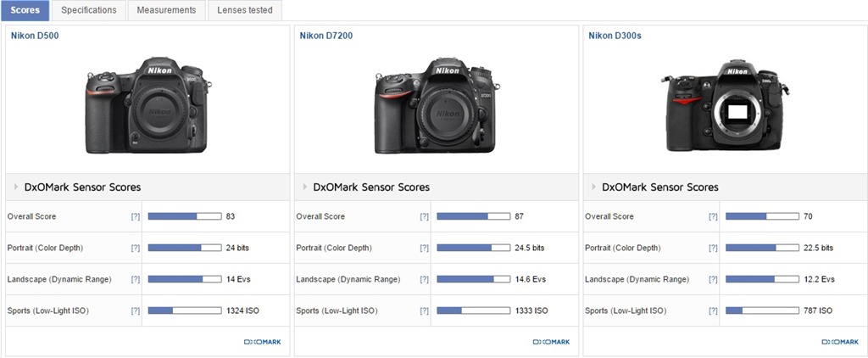Open help [?] for D7200 Overall Score
868x358 pixels.
424,216
